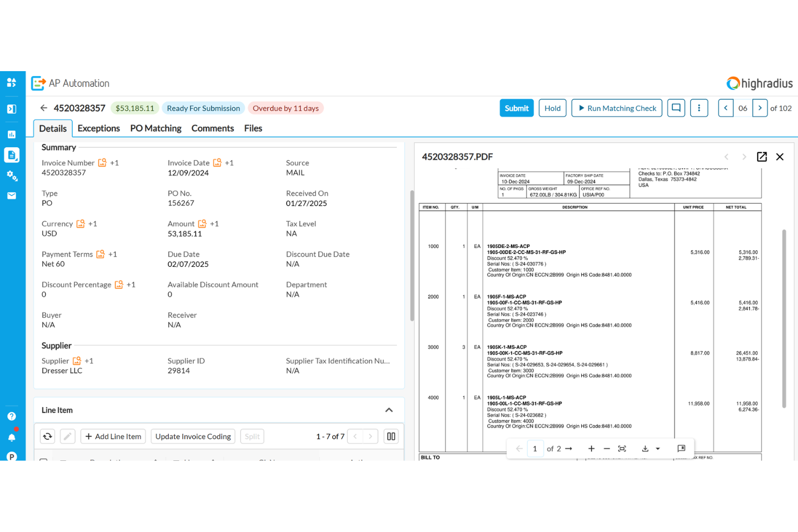This screenshot has width=798, height=532.
Task: Open the three-dot more options menu
Action: pos(699,108)
